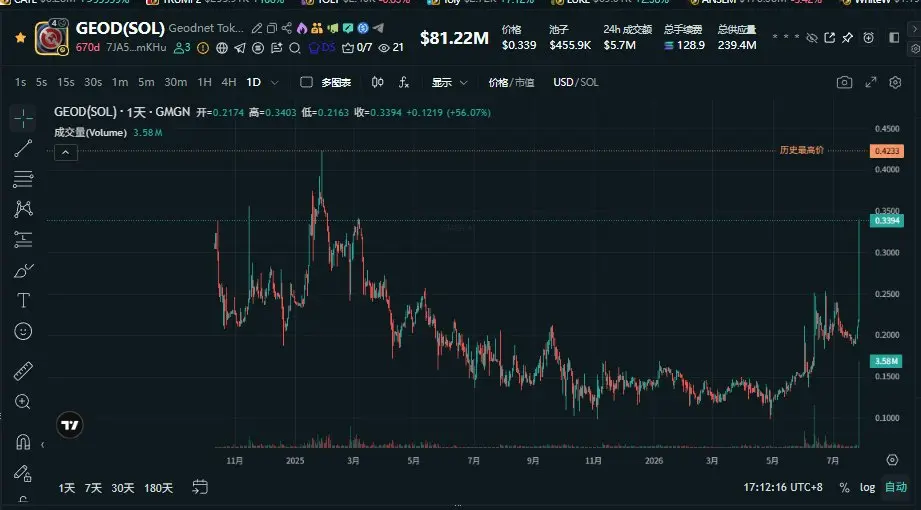Image resolution: width=921 pixels, height=510 pixels.
Task: Open the token website globe icon
Action: [221, 48]
